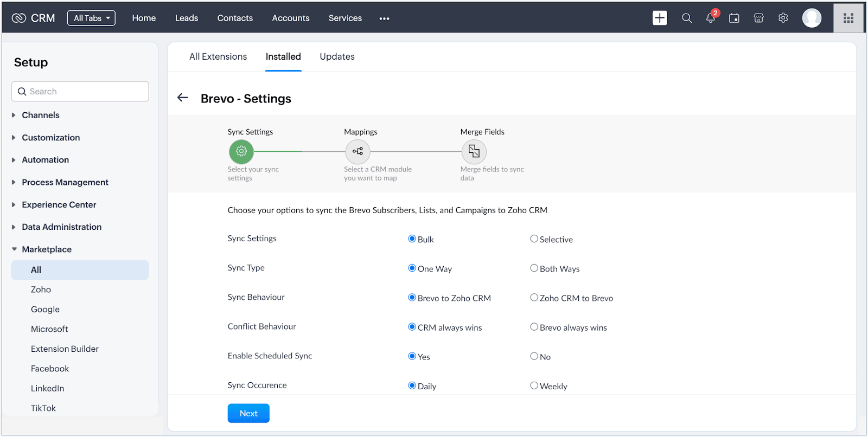Click the Next button

[248, 413]
